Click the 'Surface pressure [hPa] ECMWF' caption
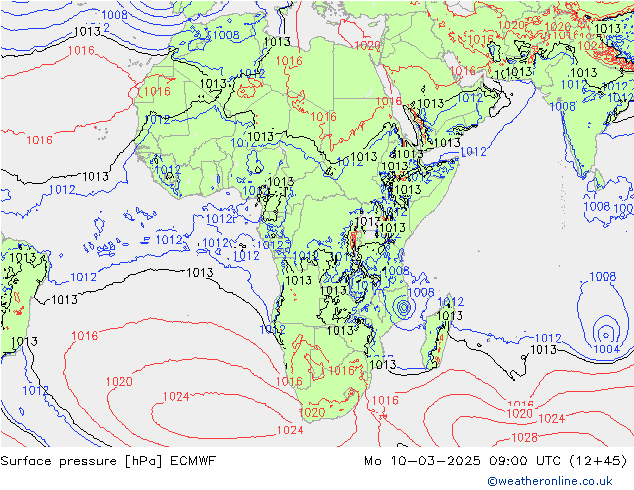Screen dimensions: 634x490 (108, 461)
